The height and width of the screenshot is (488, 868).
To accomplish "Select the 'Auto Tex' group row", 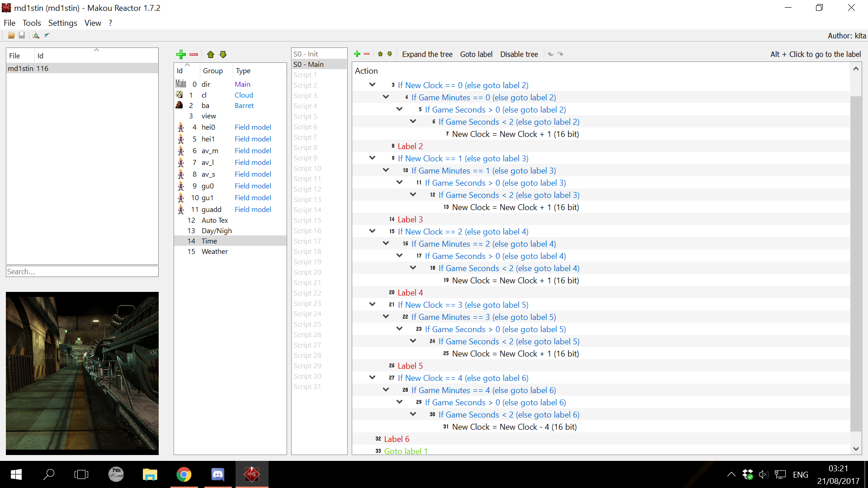I will pyautogui.click(x=230, y=220).
